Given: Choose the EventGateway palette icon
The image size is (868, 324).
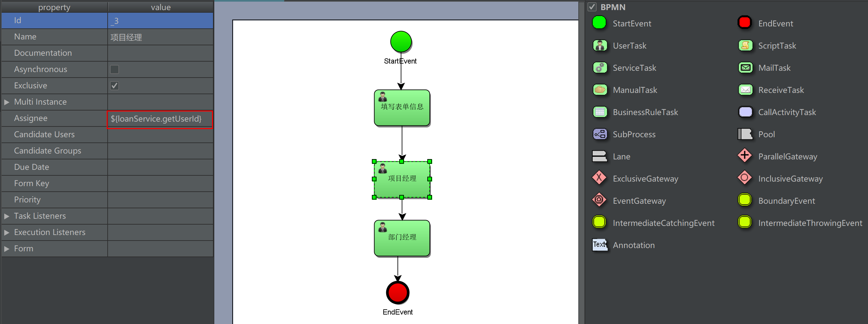Looking at the screenshot, I should (x=599, y=200).
